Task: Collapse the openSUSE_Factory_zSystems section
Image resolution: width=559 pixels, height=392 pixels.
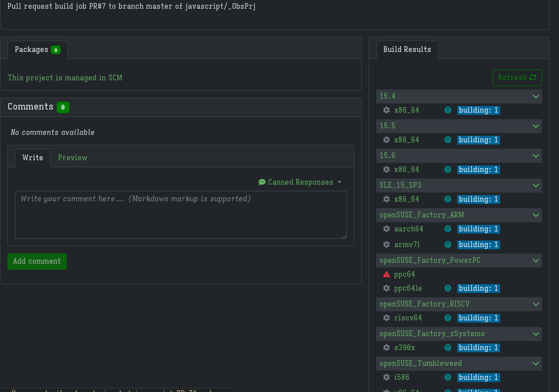Action: [536, 334]
